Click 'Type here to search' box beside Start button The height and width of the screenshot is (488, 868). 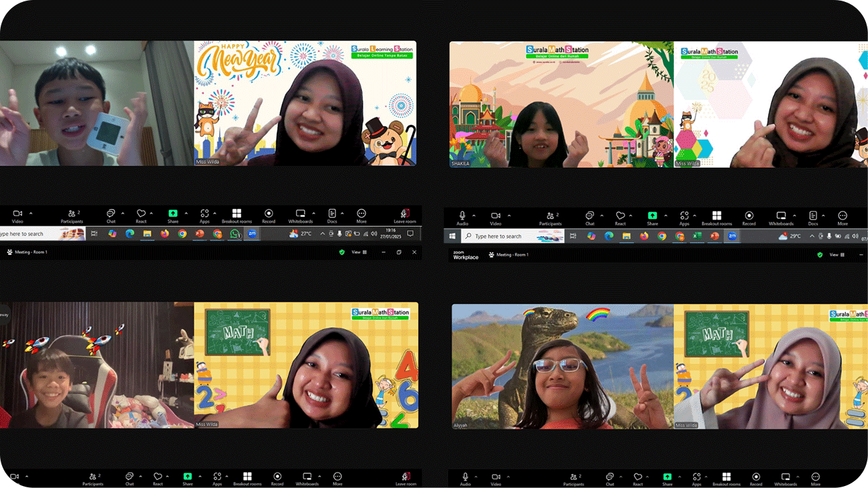513,236
